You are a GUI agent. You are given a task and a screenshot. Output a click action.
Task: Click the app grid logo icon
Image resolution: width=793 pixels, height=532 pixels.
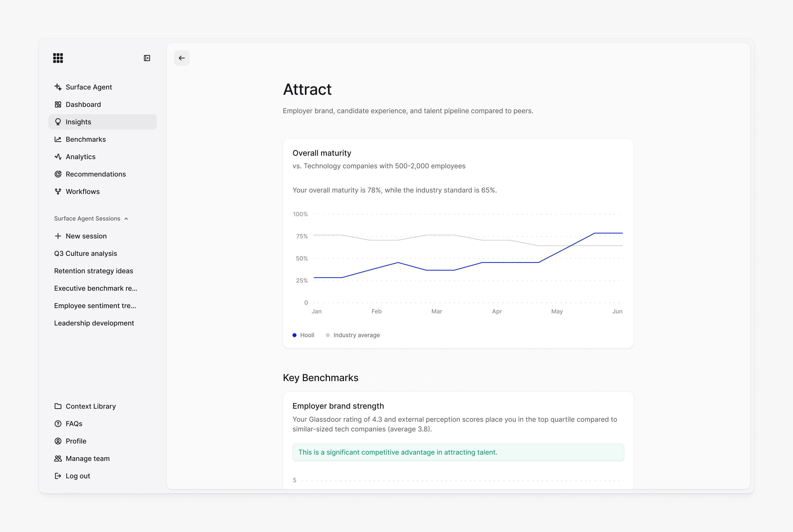(x=58, y=58)
